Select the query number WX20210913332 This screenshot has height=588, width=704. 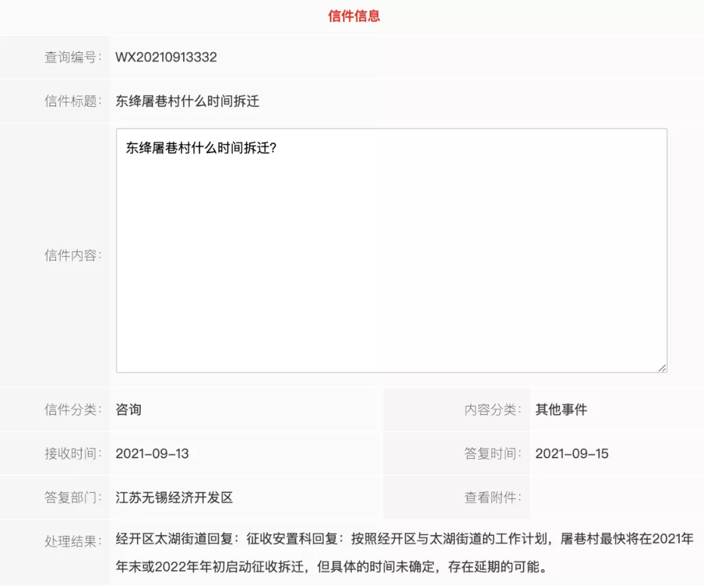pyautogui.click(x=166, y=57)
